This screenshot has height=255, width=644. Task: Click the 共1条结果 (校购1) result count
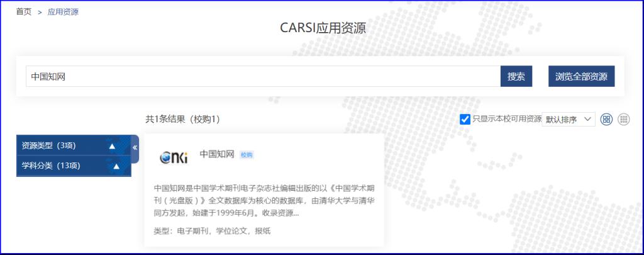[x=182, y=119]
